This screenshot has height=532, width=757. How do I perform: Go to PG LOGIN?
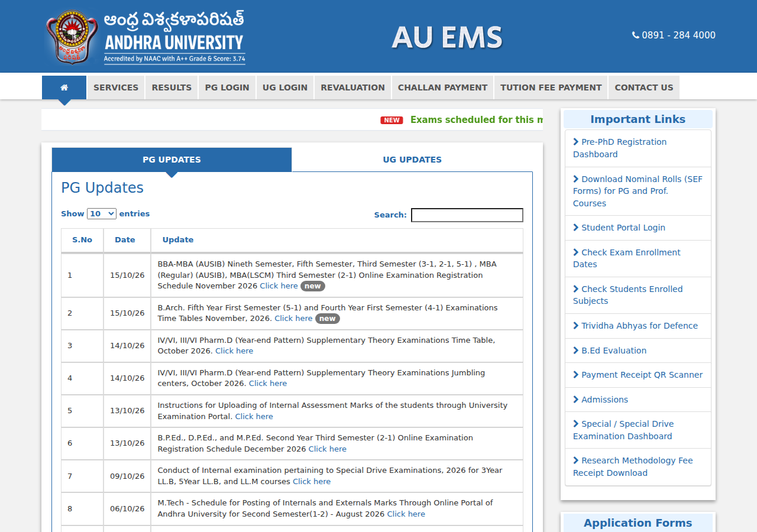[x=227, y=87]
